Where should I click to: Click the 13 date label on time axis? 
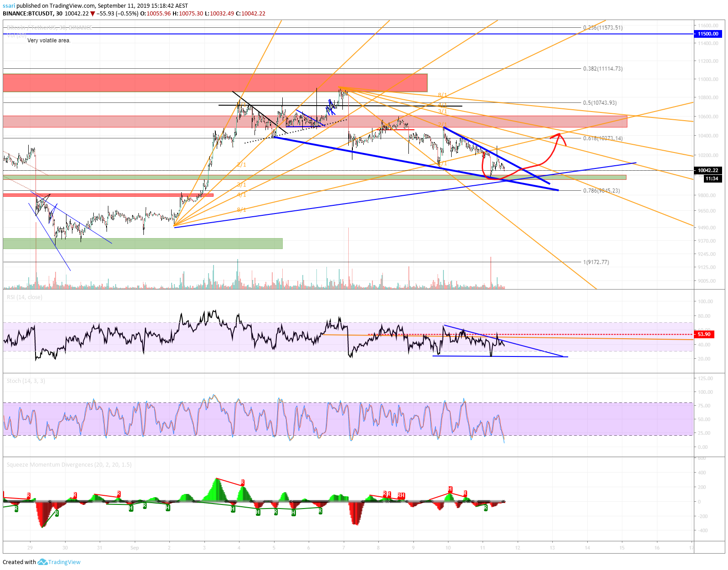tap(552, 548)
